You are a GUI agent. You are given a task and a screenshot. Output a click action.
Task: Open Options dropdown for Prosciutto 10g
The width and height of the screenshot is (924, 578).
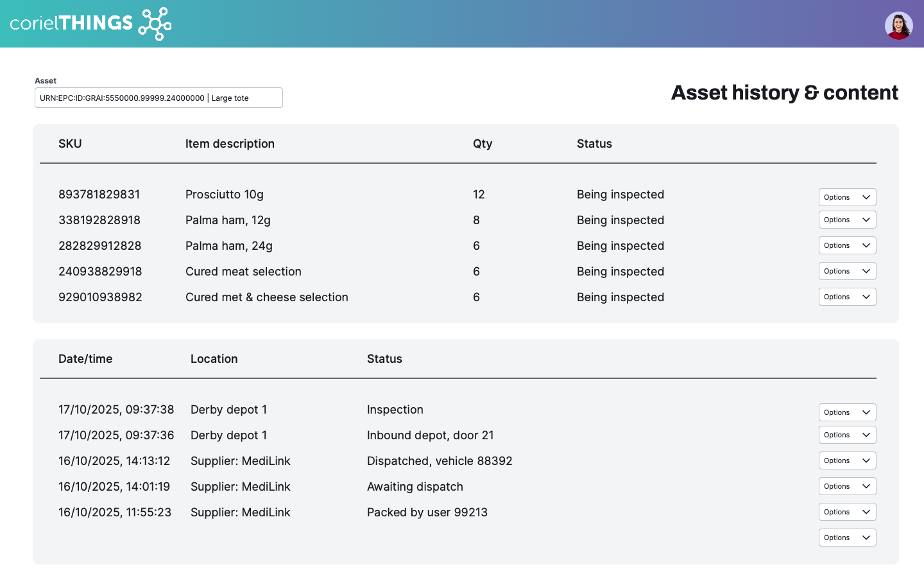point(847,197)
